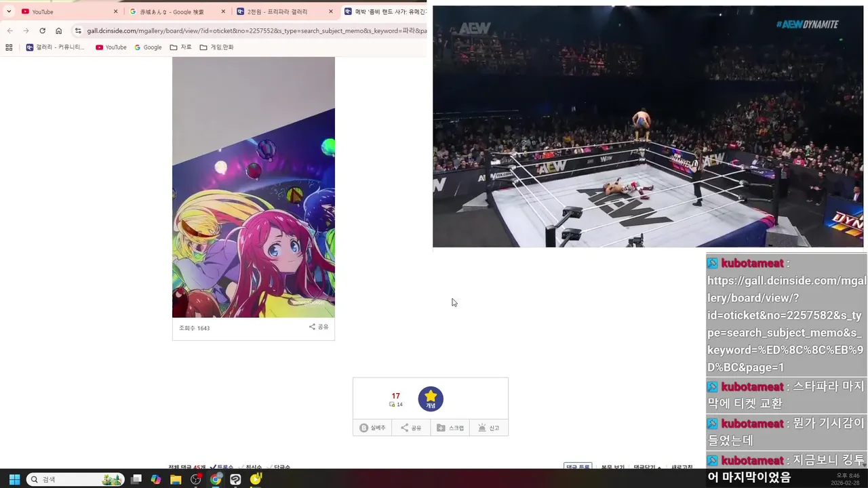Click the 스크랩 button
Screen dimensions: 868x488
(450, 428)
